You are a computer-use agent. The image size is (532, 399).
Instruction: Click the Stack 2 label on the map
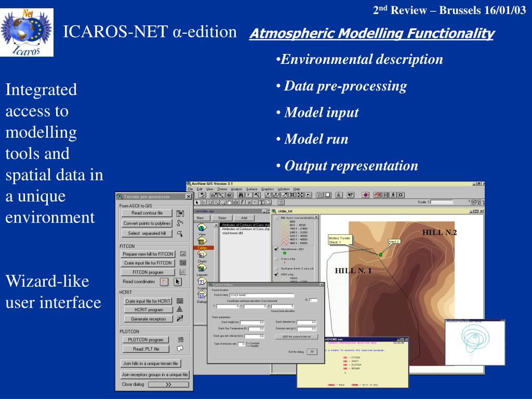[x=394, y=242]
